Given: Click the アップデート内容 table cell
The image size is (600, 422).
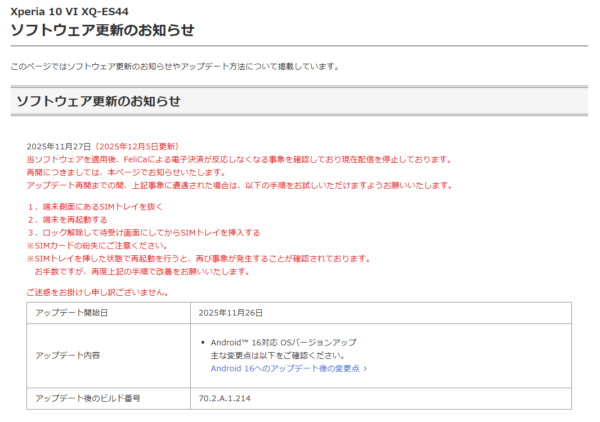Looking at the screenshot, I should [x=109, y=355].
